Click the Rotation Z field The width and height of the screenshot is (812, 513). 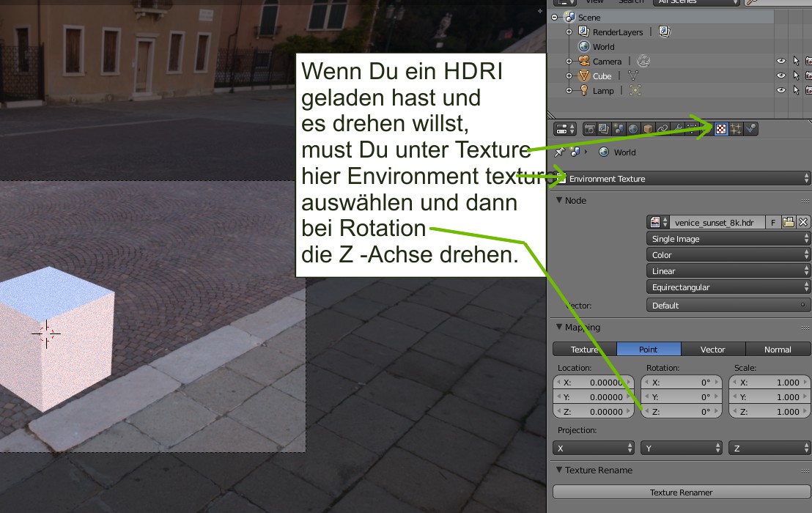tap(682, 412)
